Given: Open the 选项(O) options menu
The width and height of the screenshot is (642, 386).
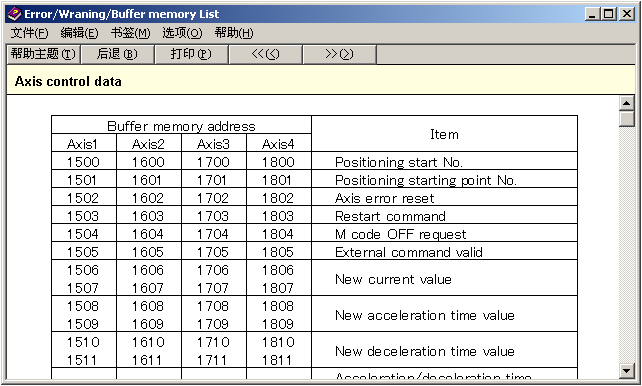Looking at the screenshot, I should [x=182, y=33].
